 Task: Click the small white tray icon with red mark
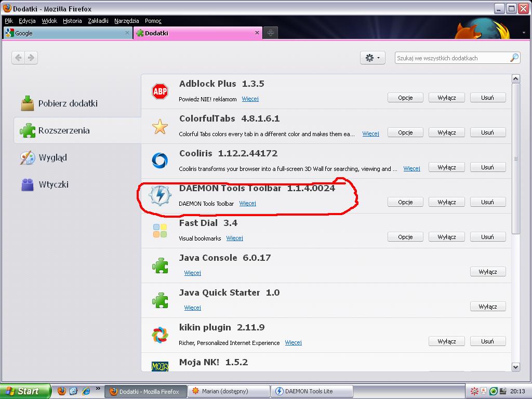tap(484, 391)
